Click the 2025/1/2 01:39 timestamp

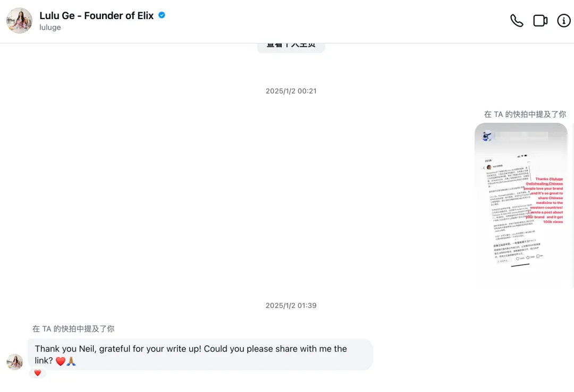coord(291,305)
